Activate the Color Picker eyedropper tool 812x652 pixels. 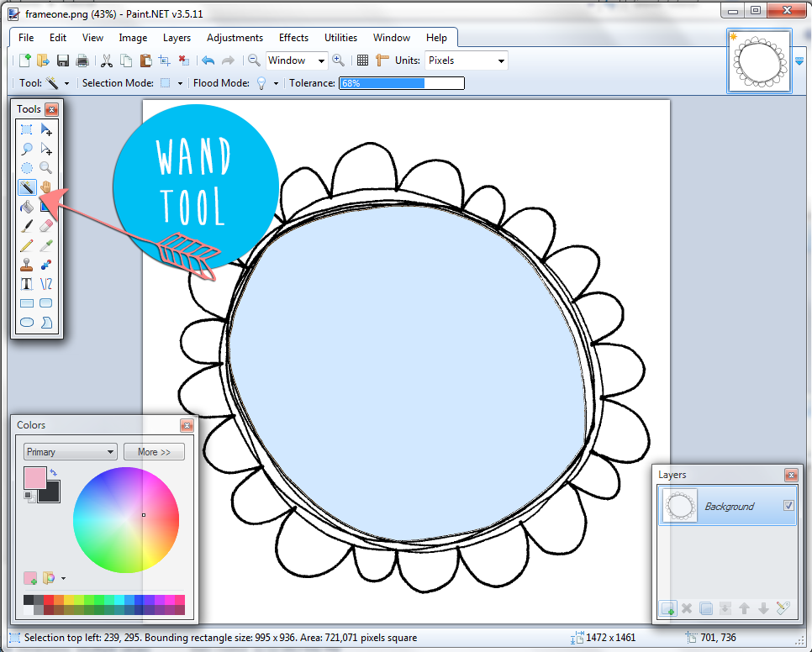tap(46, 245)
